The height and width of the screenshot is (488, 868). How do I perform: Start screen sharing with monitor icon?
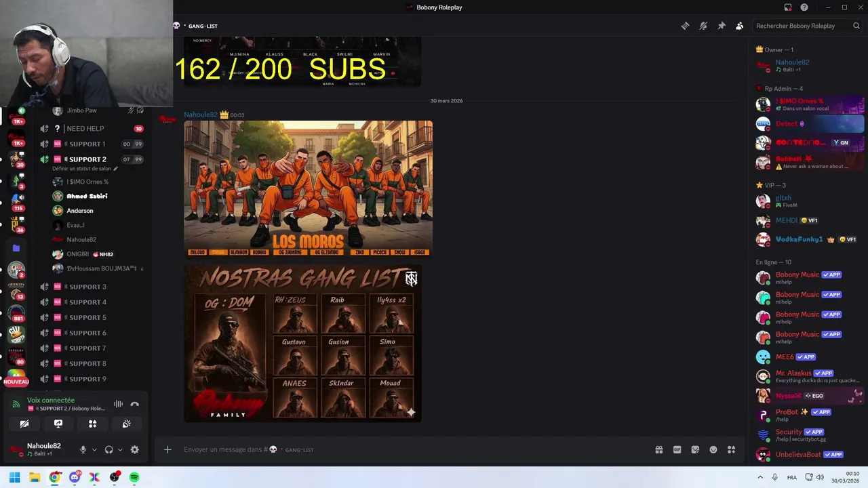pos(58,424)
